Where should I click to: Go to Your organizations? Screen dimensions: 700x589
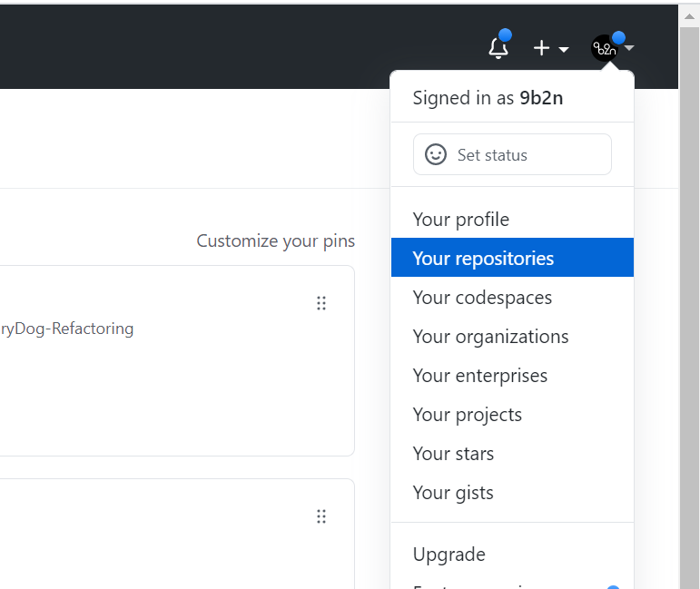tap(512, 336)
